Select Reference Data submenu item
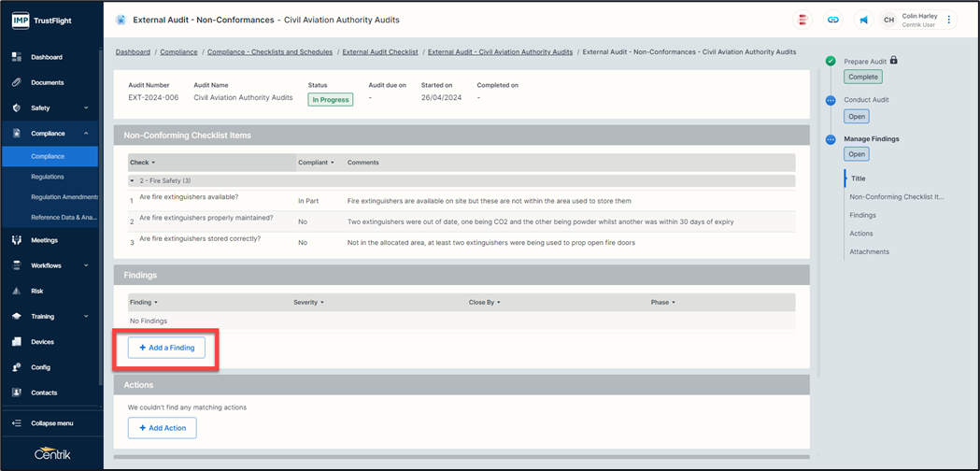Image resolution: width=980 pixels, height=471 pixels. [x=64, y=218]
